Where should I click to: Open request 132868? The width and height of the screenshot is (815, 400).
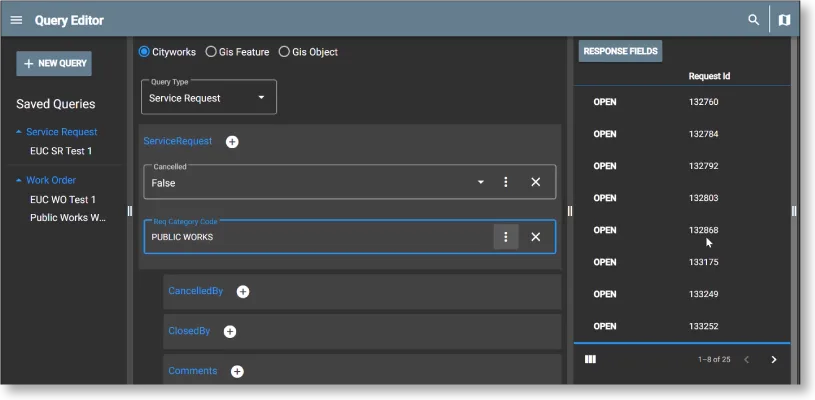tap(605, 230)
